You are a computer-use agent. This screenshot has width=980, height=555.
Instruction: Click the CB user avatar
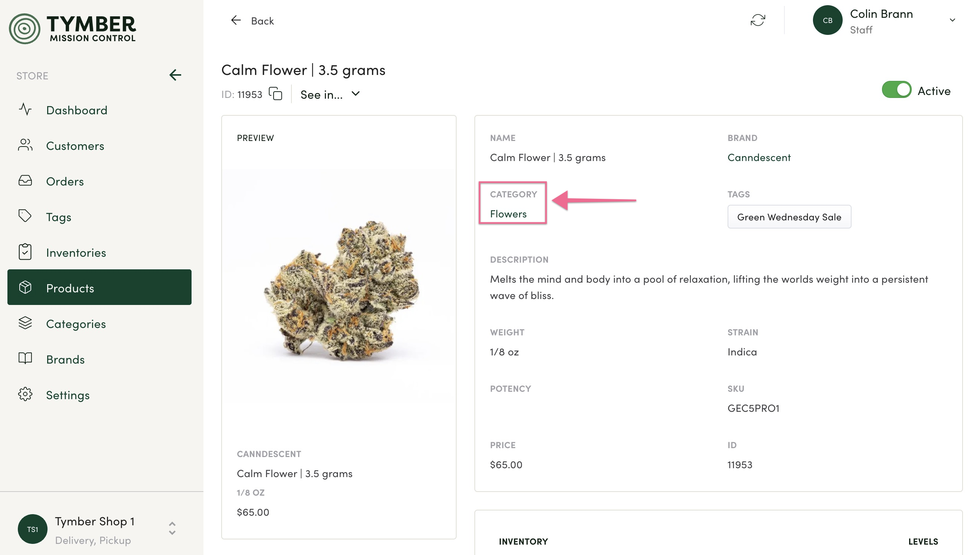pyautogui.click(x=827, y=20)
